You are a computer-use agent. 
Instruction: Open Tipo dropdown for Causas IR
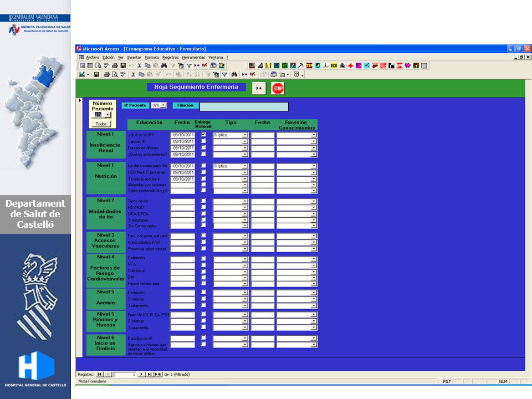[244, 141]
